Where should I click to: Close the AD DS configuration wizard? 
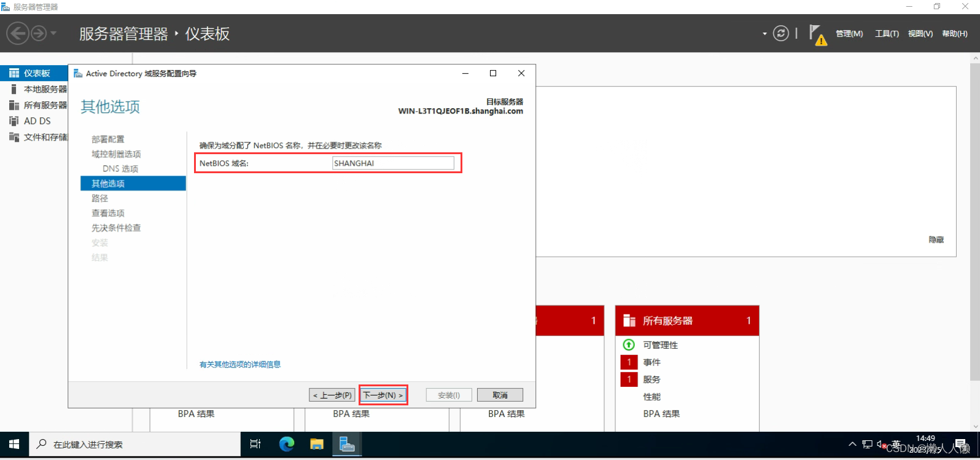click(x=521, y=73)
